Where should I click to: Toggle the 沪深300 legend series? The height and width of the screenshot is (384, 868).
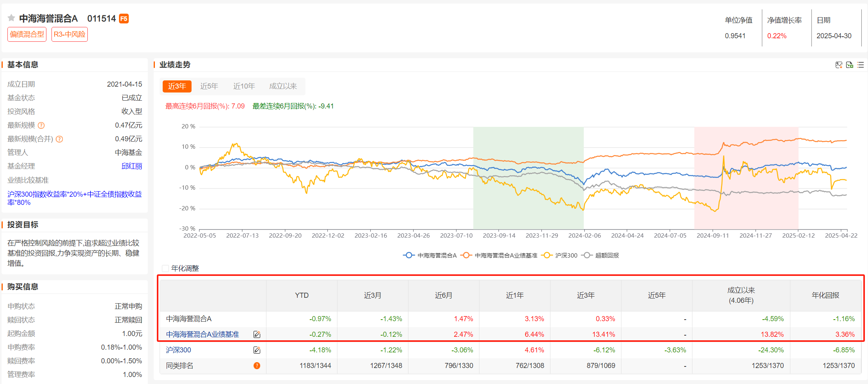click(559, 255)
